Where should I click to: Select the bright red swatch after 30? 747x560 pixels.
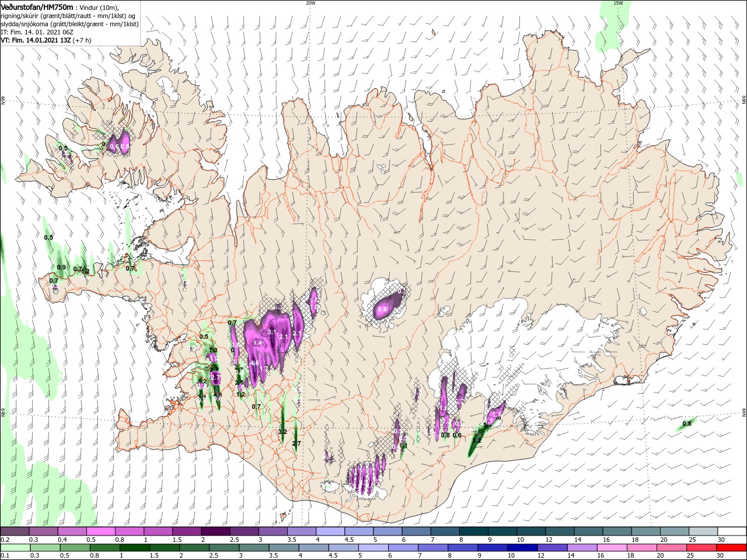point(732,548)
